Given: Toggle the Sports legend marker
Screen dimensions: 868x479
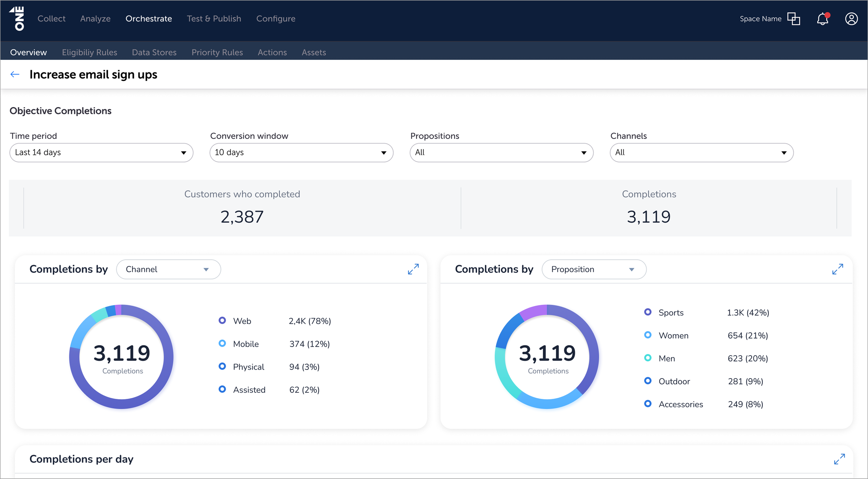Looking at the screenshot, I should coord(648,312).
